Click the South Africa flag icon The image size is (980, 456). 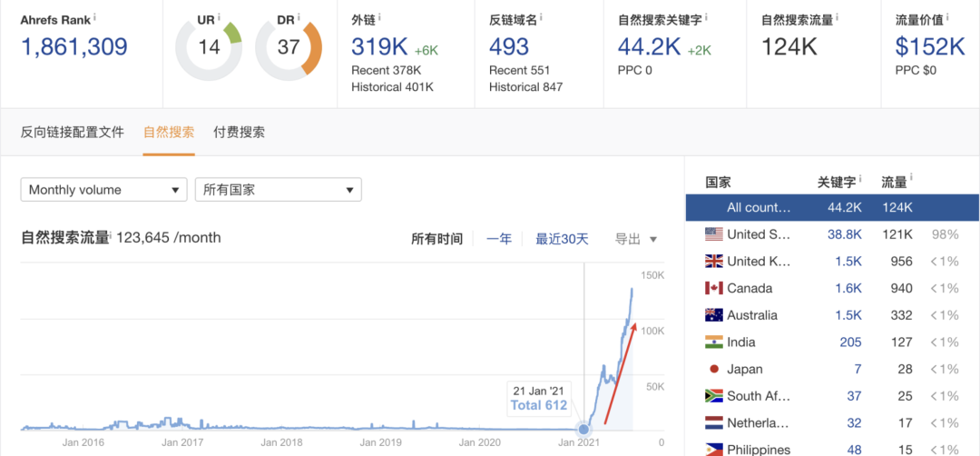714,396
